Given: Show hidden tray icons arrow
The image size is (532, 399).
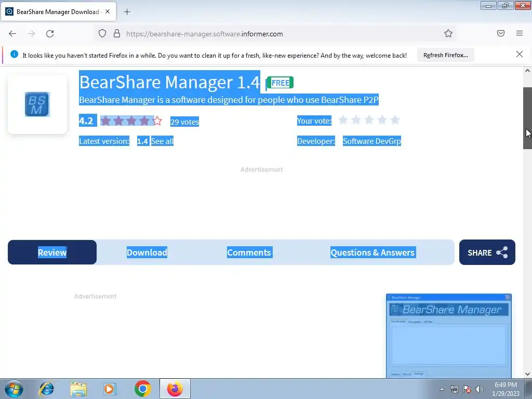Looking at the screenshot, I should [x=442, y=390].
